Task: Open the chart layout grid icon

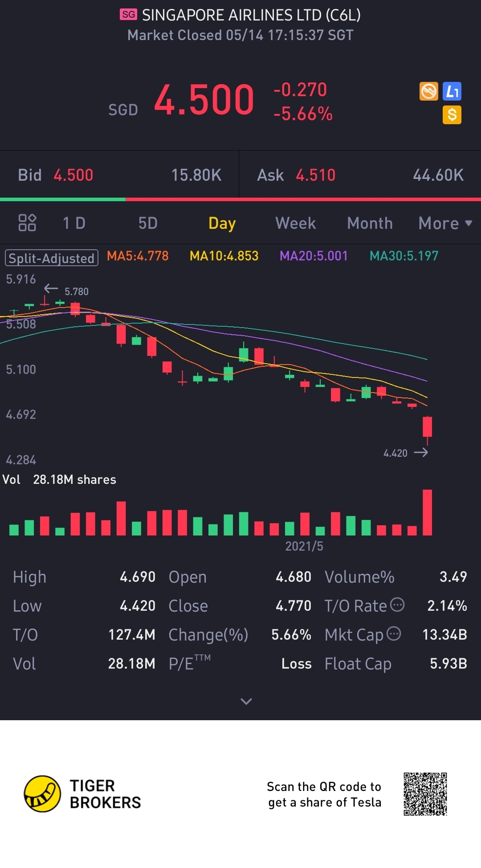Action: click(x=27, y=223)
